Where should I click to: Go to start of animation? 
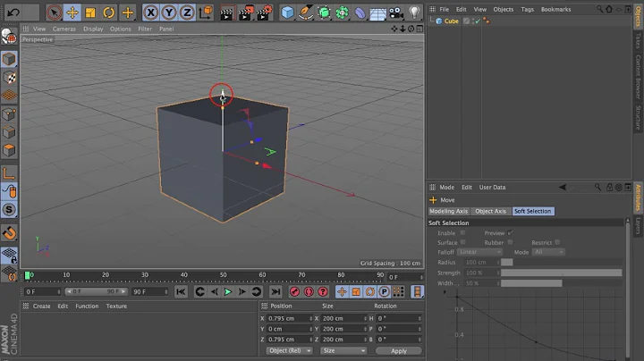point(181,291)
